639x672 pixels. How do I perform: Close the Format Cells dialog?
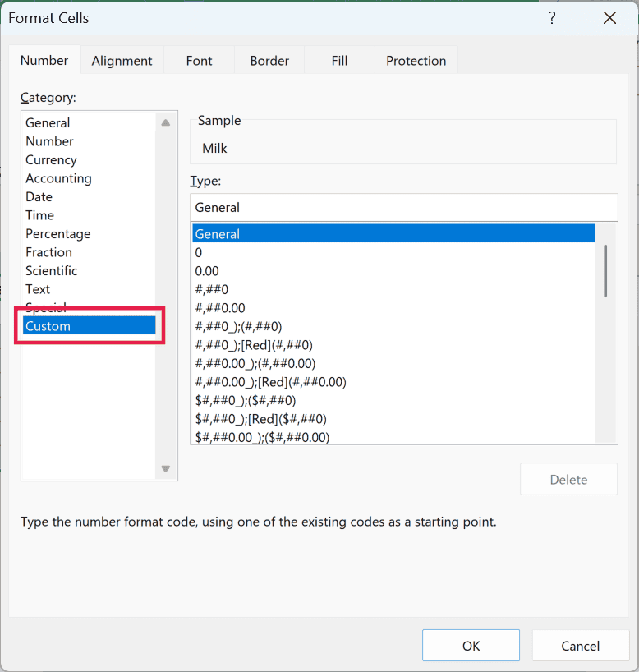(609, 18)
